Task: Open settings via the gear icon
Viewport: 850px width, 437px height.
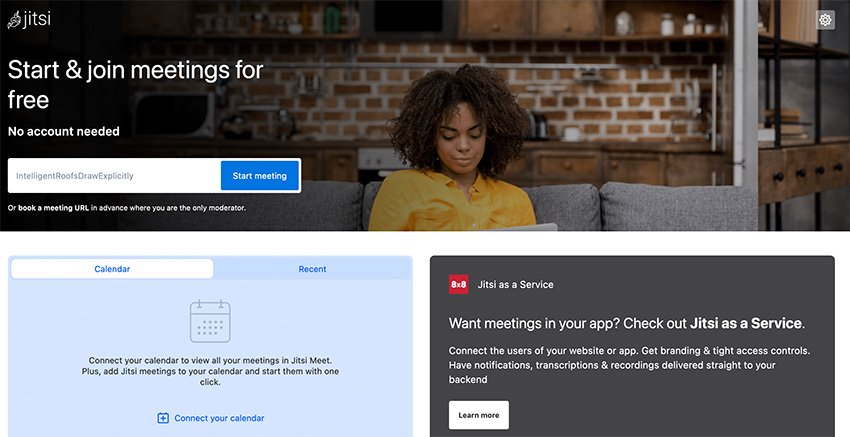Action: click(x=825, y=20)
